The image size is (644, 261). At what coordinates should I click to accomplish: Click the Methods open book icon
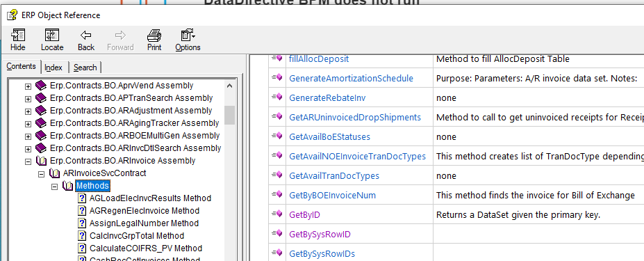pos(68,186)
